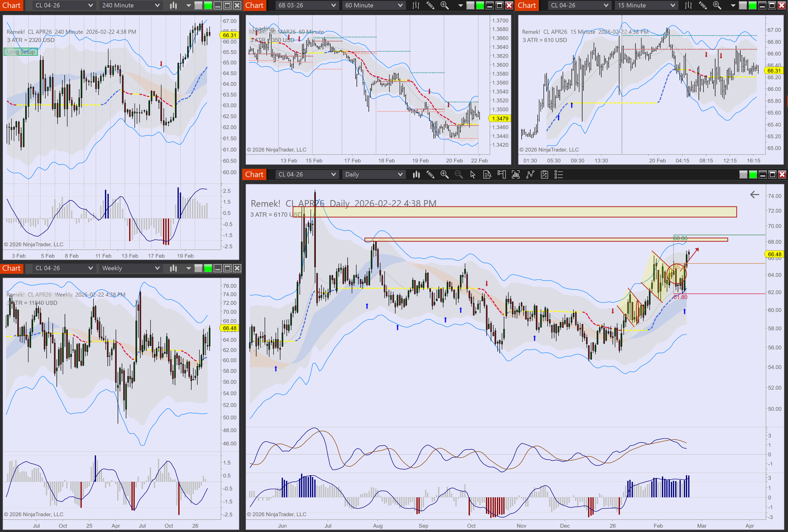The height and width of the screenshot is (532, 788).
Task: Toggle the gray link button on Daily chart
Action: pyautogui.click(x=743, y=175)
